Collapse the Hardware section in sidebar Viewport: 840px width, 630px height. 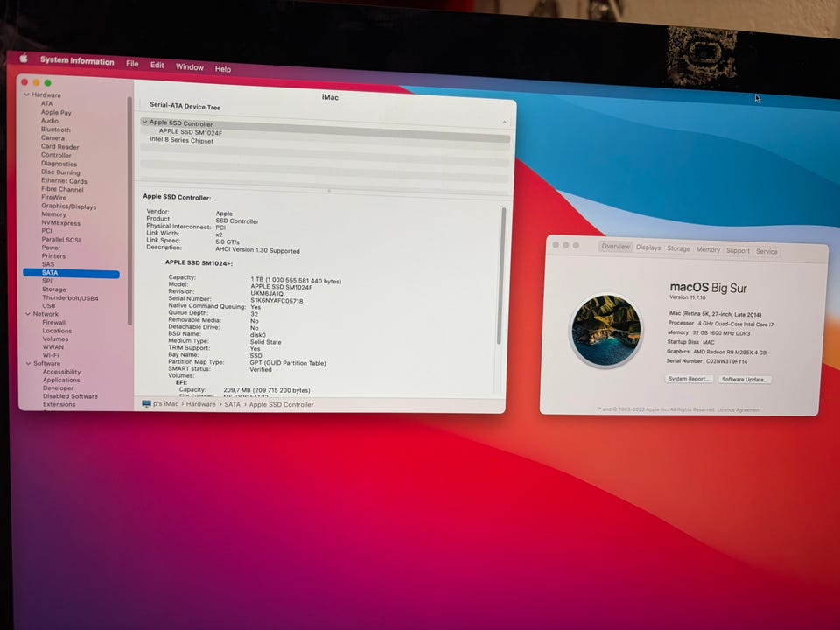tap(27, 94)
